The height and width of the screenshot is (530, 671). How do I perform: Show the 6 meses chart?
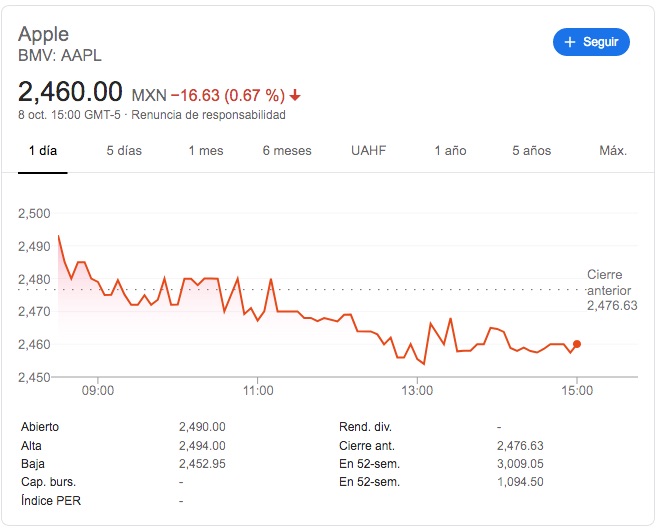coord(287,151)
